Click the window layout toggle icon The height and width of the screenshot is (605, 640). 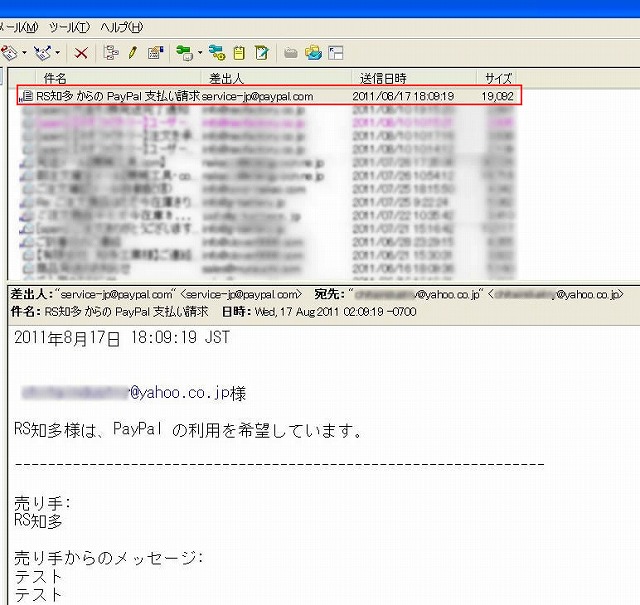[336, 53]
